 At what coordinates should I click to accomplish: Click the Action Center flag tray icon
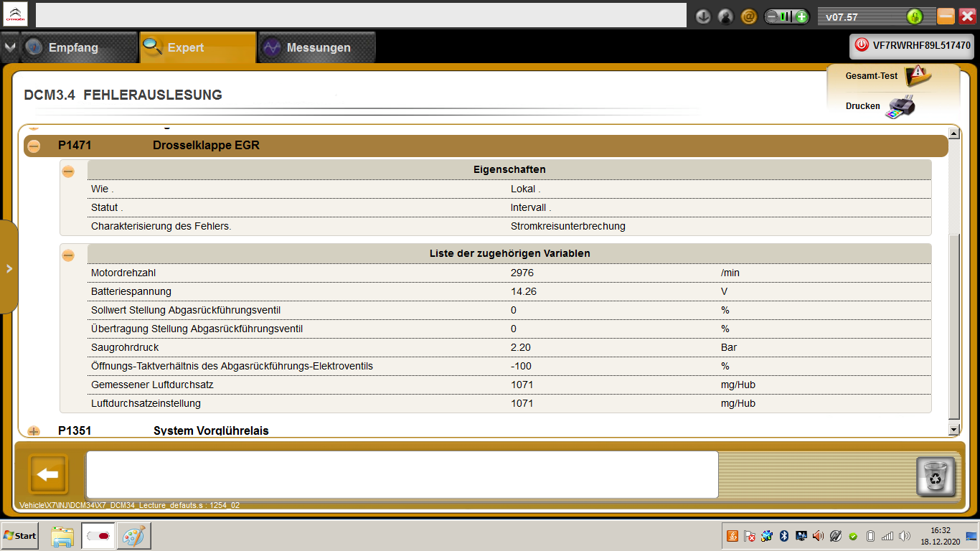pos(750,536)
